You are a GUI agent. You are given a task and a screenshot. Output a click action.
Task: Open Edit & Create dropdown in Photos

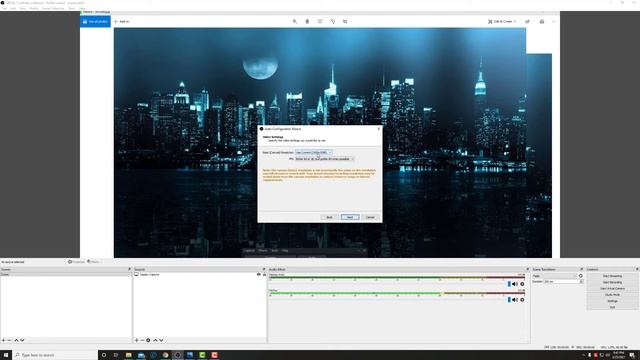coord(502,21)
